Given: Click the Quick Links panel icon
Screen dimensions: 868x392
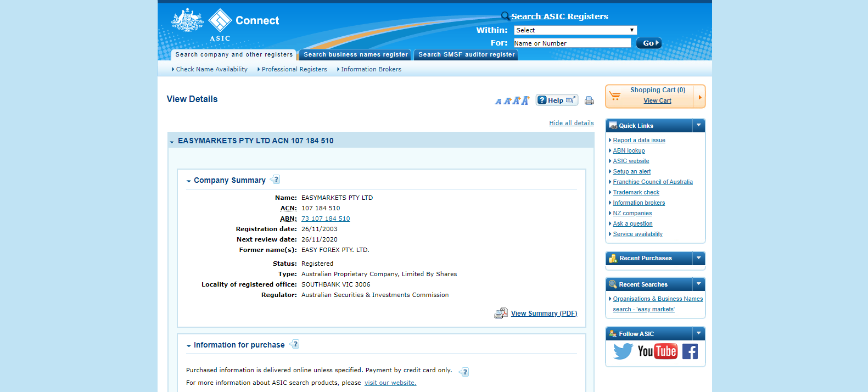Looking at the screenshot, I should tap(613, 126).
